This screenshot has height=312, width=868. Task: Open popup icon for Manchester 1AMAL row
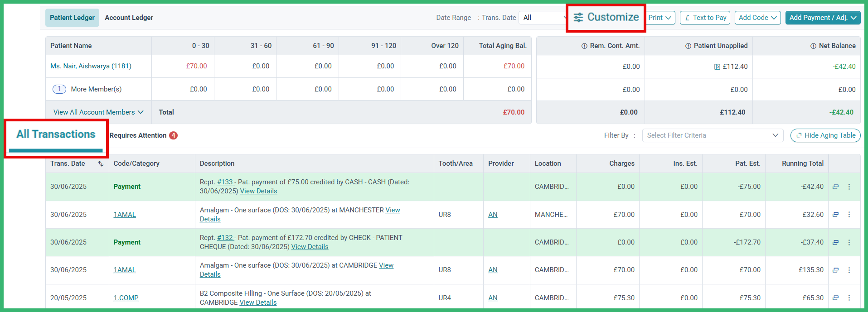(x=835, y=215)
